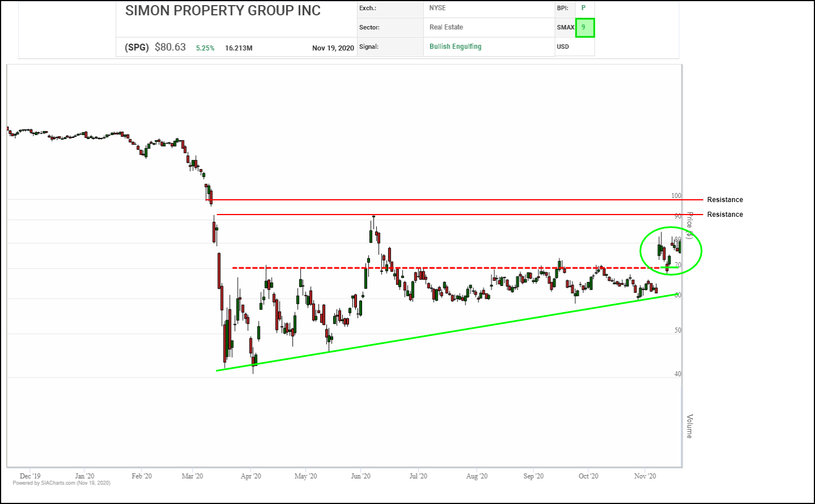The image size is (815, 504).
Task: Click the lower Resistance label near 90
Action: tap(725, 215)
